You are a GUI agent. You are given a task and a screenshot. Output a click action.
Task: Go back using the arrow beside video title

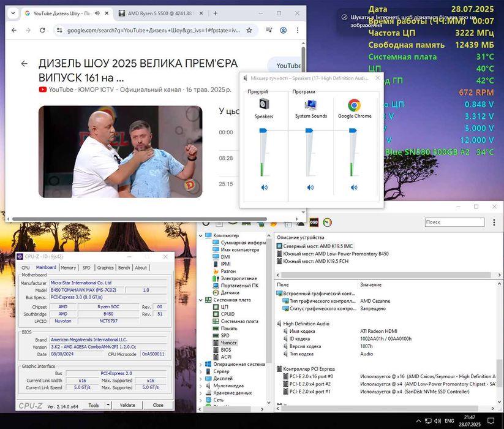tap(24, 64)
